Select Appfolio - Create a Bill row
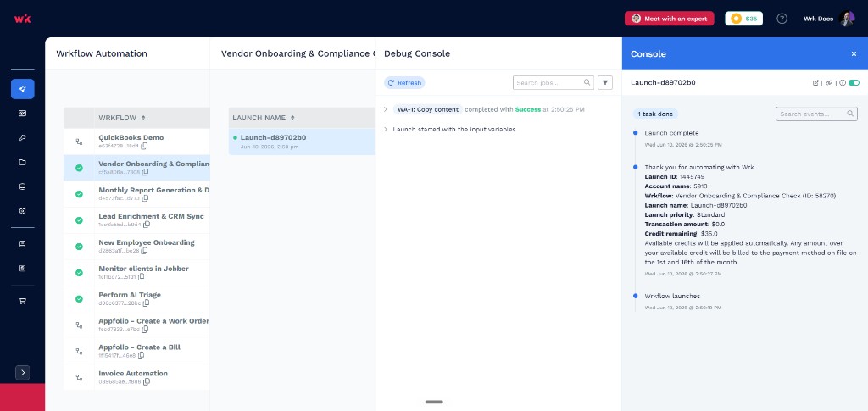868x411 pixels. (136, 352)
